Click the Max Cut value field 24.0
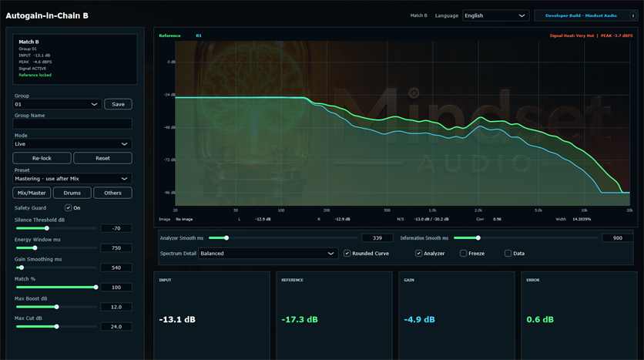644x360 pixels. tap(116, 327)
